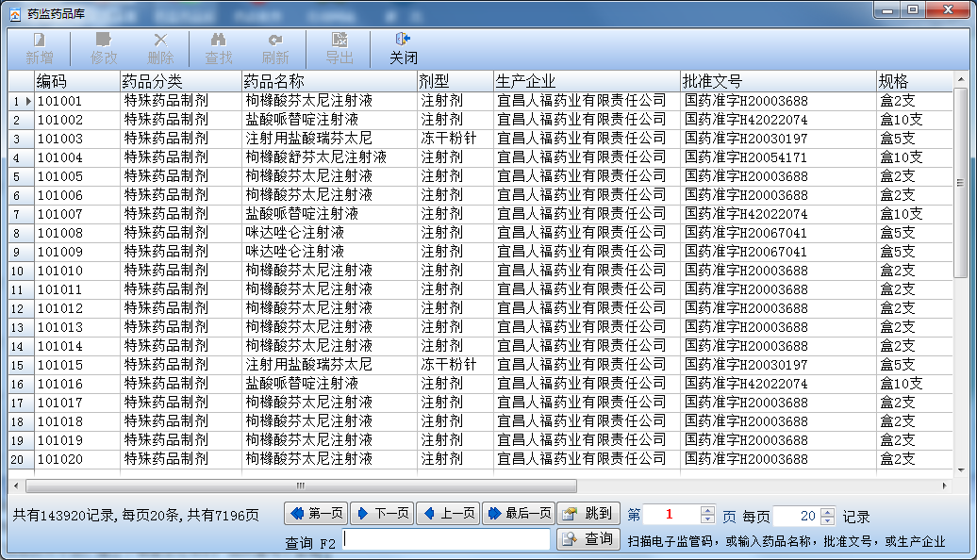Sort by the 剂型 column header

click(x=455, y=82)
